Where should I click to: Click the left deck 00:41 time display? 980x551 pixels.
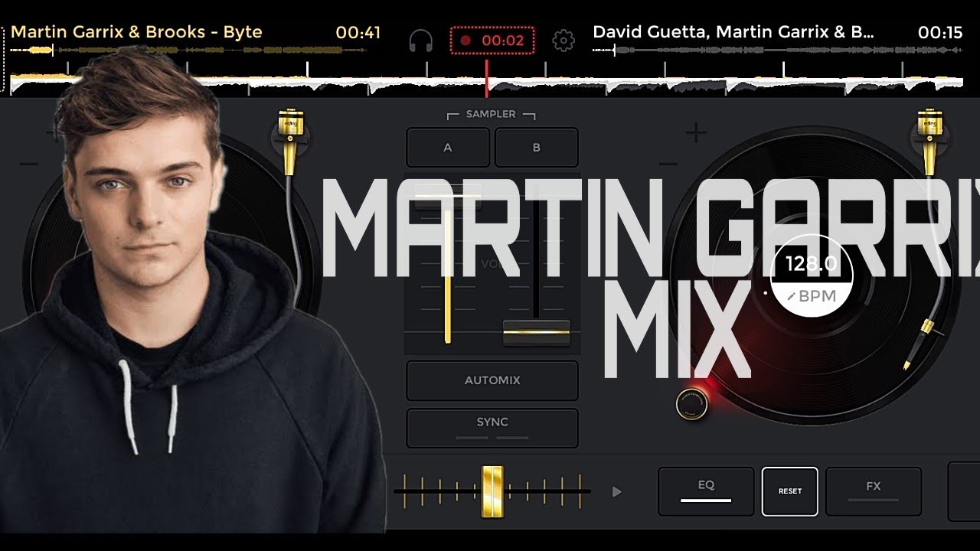[x=358, y=32]
